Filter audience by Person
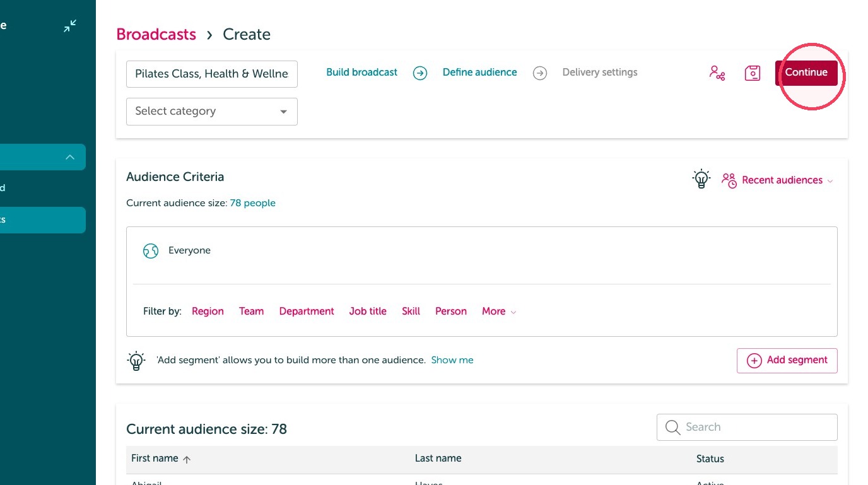868x485 pixels. tap(451, 312)
